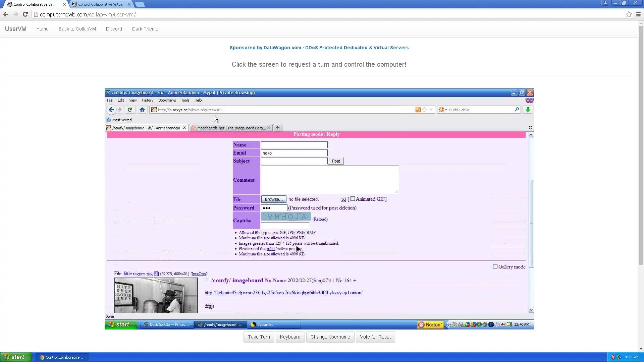644x362 pixels.
Task: Click Mypal browser back arrow button
Action: [111, 110]
